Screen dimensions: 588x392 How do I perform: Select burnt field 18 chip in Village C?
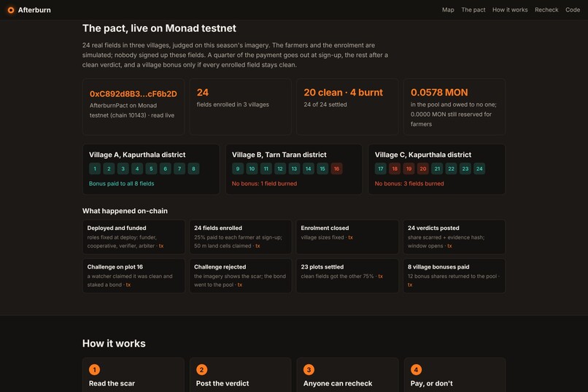[395, 169]
